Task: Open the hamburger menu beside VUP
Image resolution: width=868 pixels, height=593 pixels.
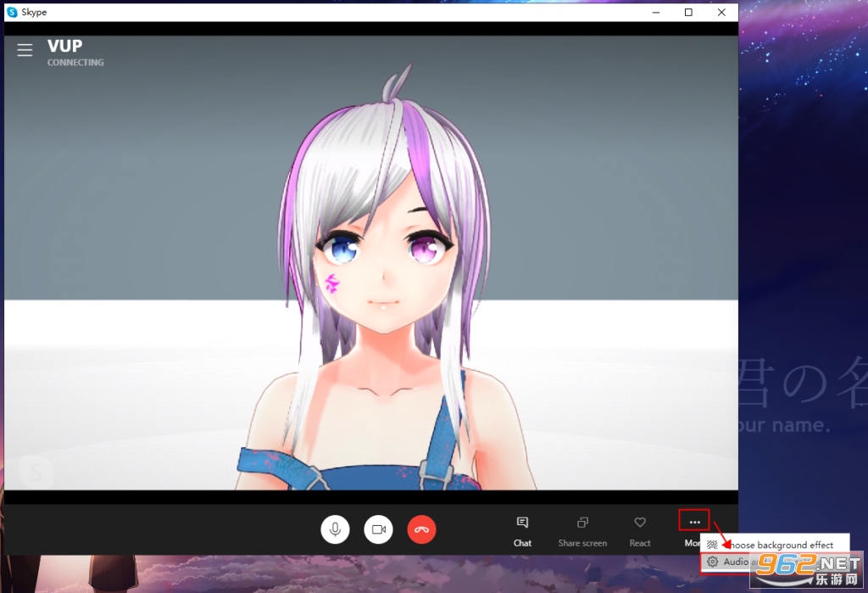Action: click(x=25, y=50)
